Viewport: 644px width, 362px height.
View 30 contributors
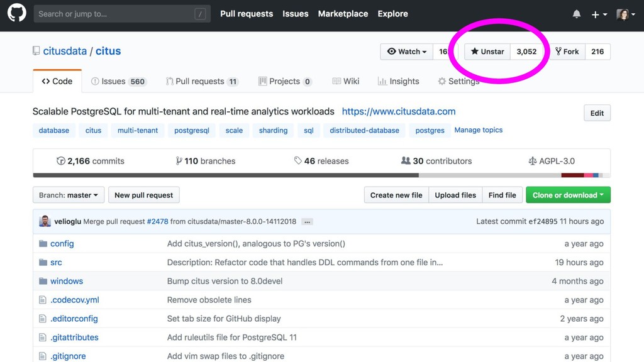(436, 161)
